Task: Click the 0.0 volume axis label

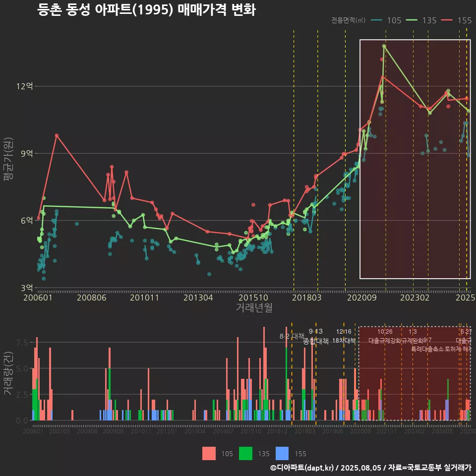Action: click(21, 421)
